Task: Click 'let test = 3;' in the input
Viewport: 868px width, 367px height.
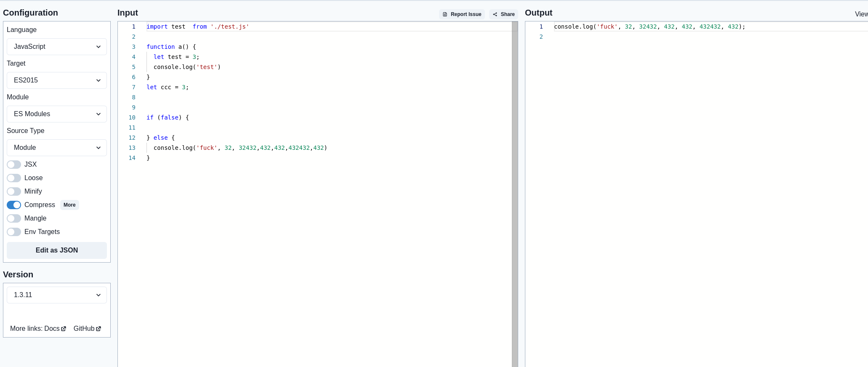Action: click(x=176, y=57)
